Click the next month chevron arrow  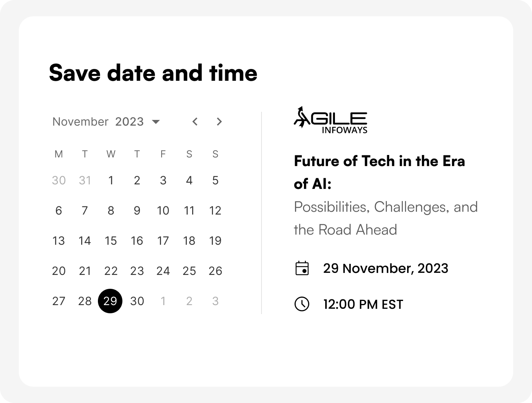[219, 122]
